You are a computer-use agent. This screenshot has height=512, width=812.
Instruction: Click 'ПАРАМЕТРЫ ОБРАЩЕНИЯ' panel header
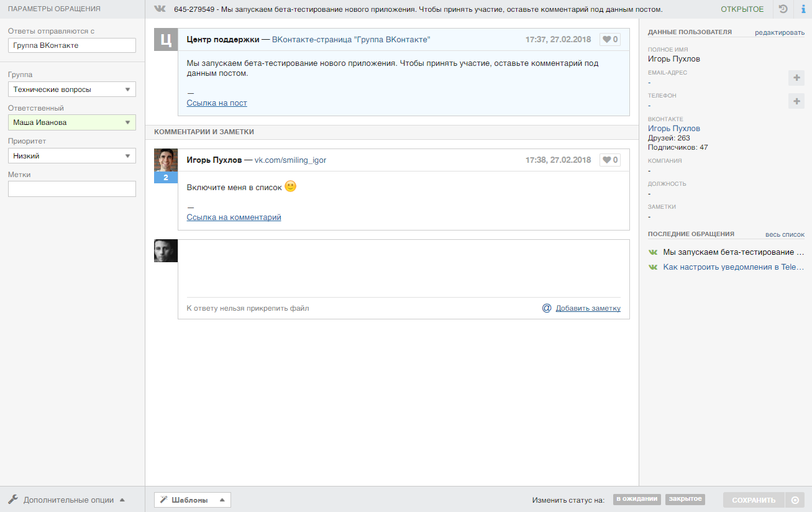[x=54, y=9]
